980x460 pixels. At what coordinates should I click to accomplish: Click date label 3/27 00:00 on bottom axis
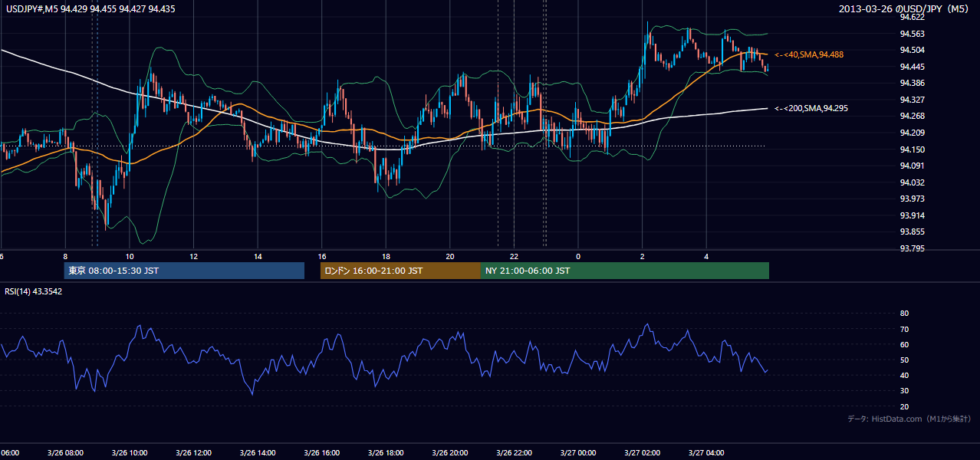pos(578,452)
